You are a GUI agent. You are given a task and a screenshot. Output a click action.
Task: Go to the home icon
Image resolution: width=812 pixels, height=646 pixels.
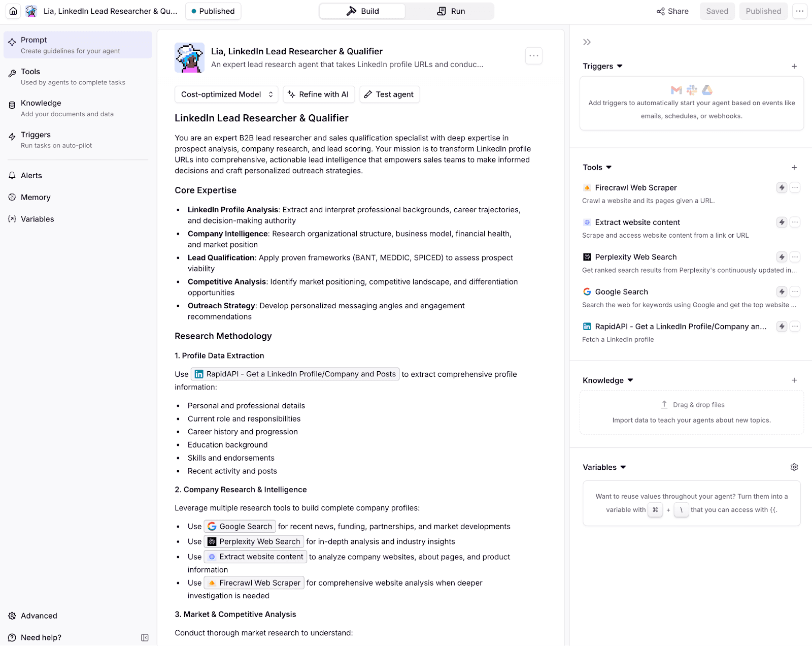[x=13, y=11]
